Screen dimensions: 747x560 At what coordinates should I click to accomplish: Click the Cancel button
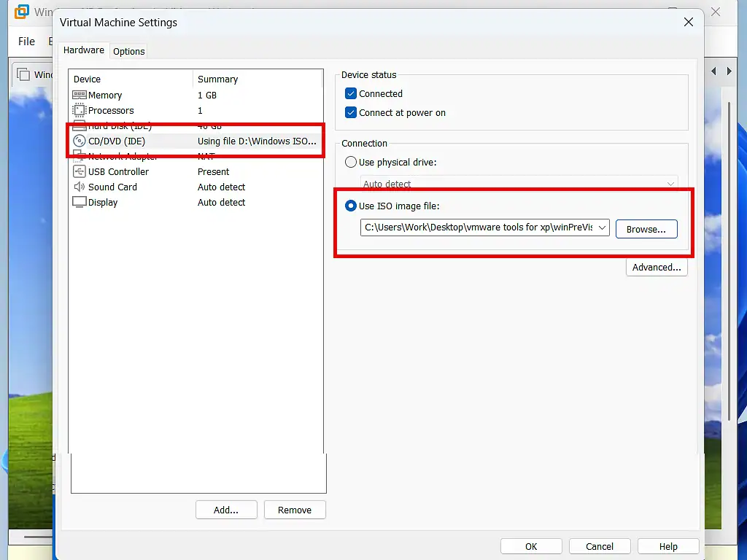coord(600,546)
